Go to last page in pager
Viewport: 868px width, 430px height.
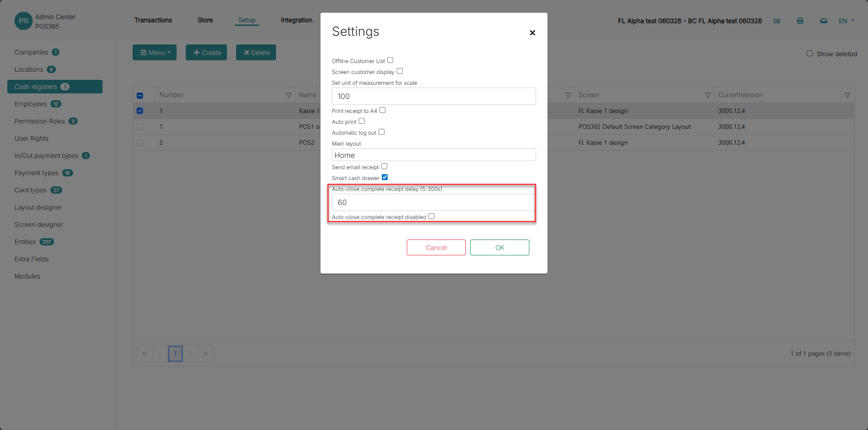206,354
